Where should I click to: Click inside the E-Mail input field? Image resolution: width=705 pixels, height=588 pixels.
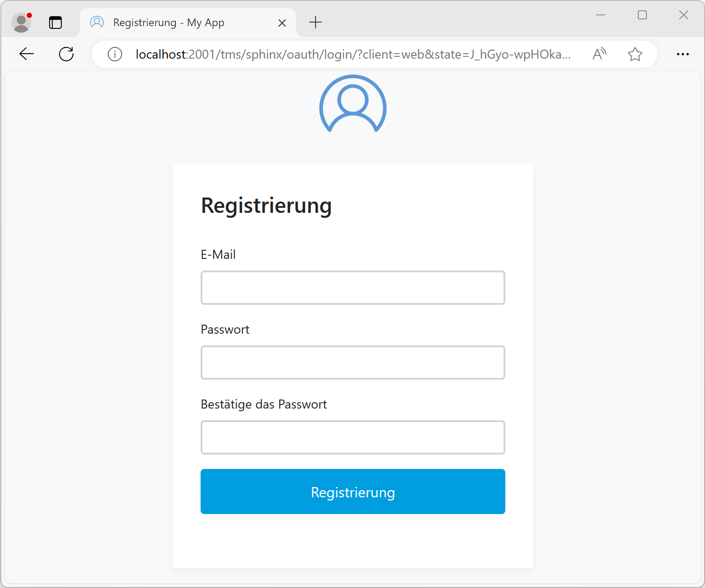[x=352, y=287]
